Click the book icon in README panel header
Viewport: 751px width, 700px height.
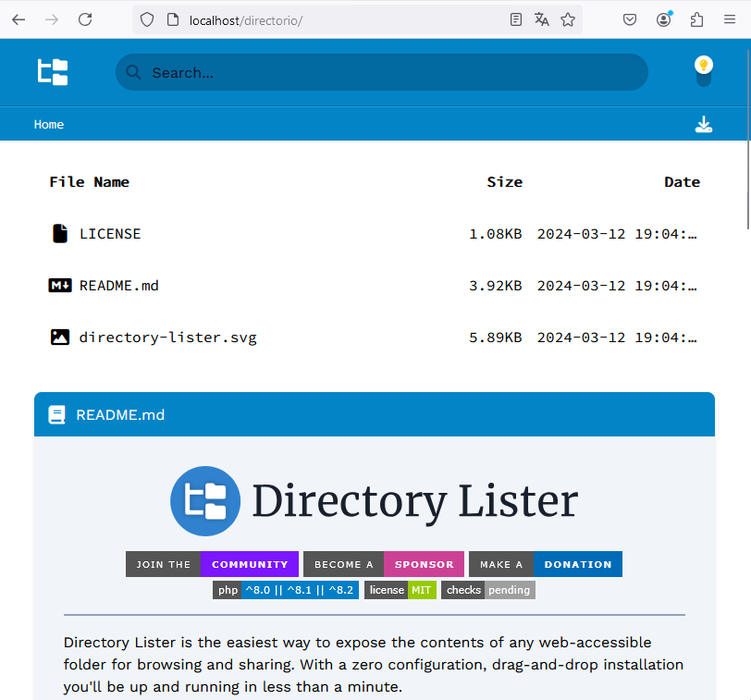tap(57, 414)
